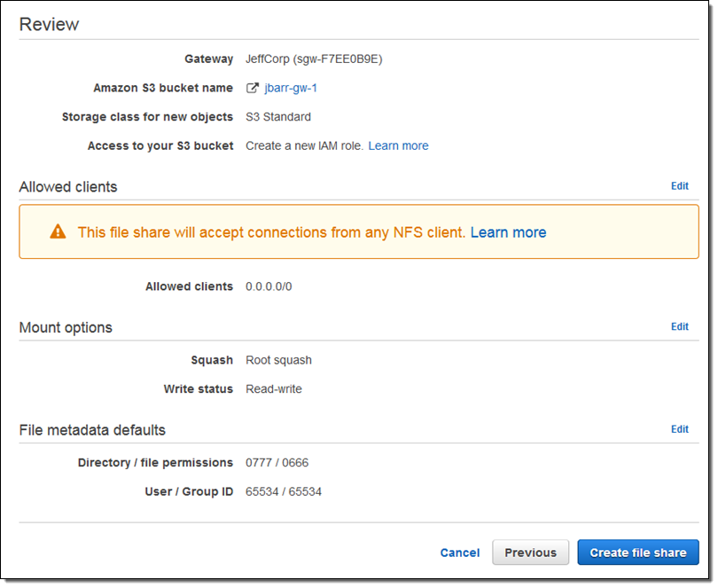Viewport: 718px width, 588px height.
Task: Open the jbarr-gw-1 bucket link
Action: coord(291,88)
